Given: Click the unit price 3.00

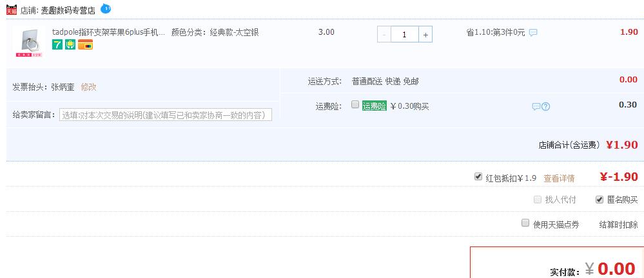Looking at the screenshot, I should tap(326, 32).
